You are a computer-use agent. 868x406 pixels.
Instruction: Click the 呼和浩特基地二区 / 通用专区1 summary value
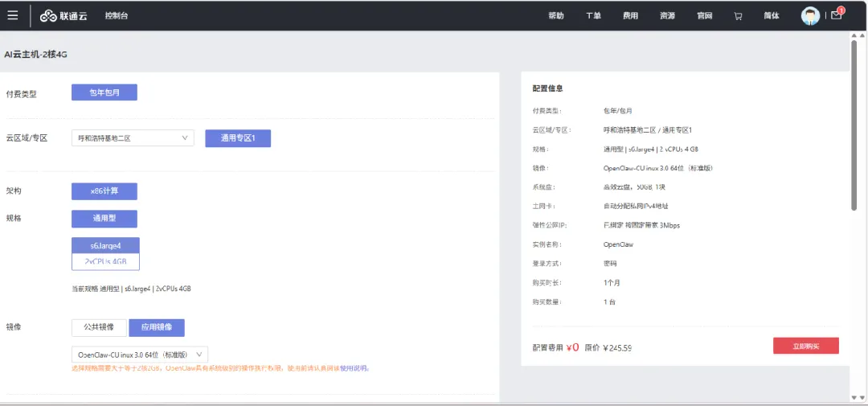pos(648,129)
